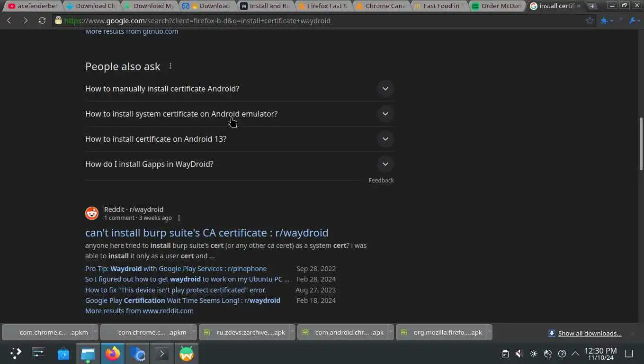Open the blue Chromium-style browser in taskbar
The image size is (644, 364).
137,354
